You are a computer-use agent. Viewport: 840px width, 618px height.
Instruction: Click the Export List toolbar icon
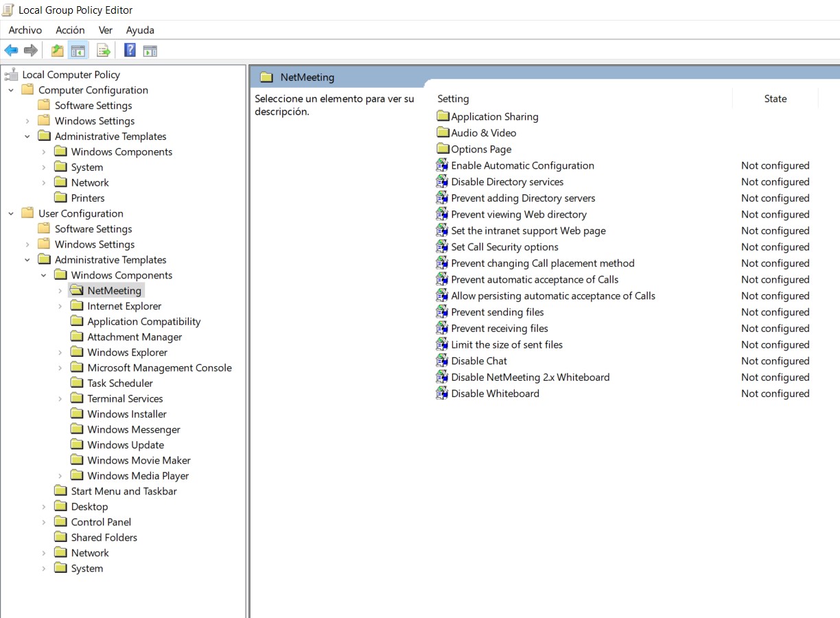(104, 50)
